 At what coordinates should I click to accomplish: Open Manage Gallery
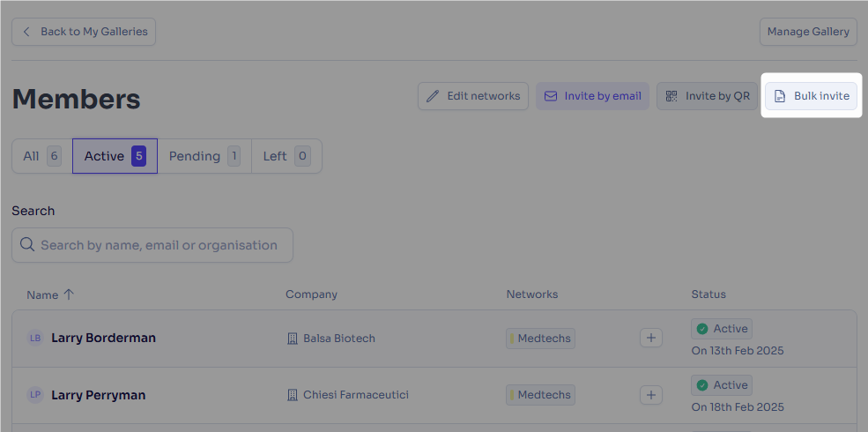pyautogui.click(x=808, y=32)
